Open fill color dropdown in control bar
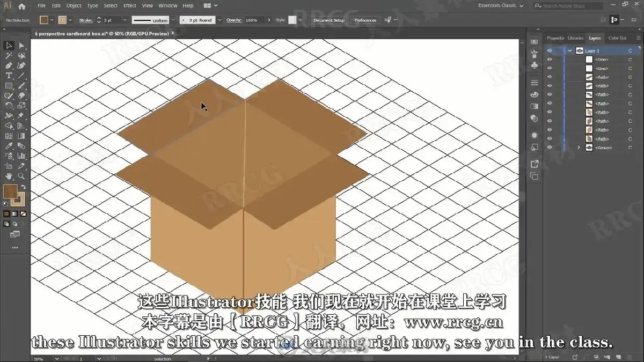The image size is (644, 362). point(52,20)
